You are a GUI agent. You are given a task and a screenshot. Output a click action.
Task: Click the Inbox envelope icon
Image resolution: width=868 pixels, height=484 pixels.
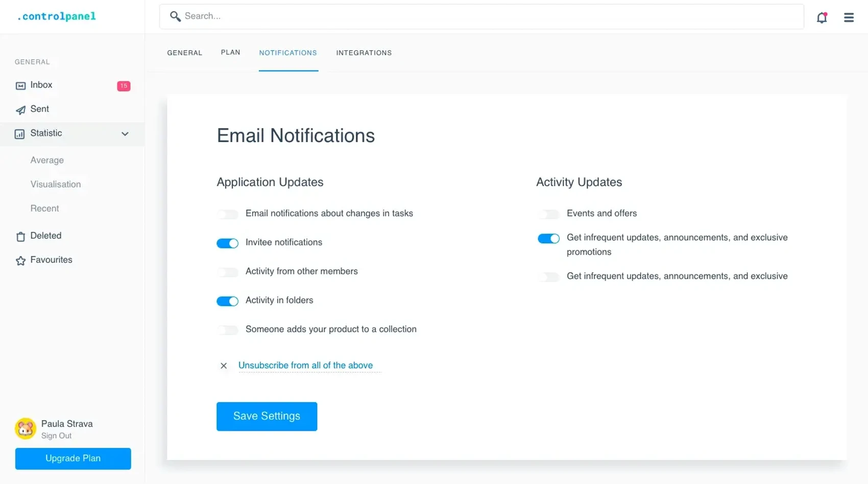[20, 86]
